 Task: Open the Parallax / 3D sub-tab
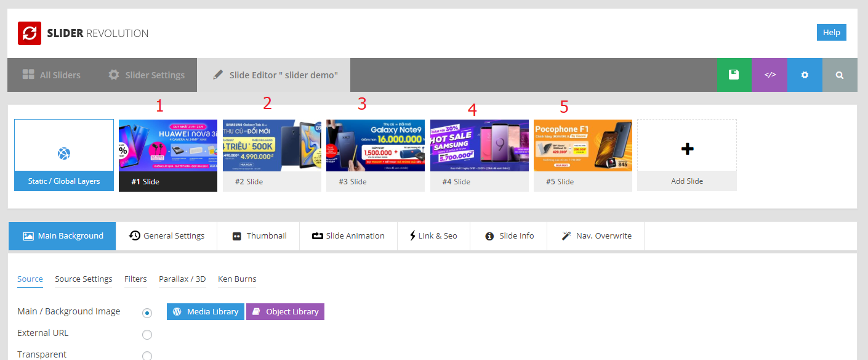pos(182,279)
